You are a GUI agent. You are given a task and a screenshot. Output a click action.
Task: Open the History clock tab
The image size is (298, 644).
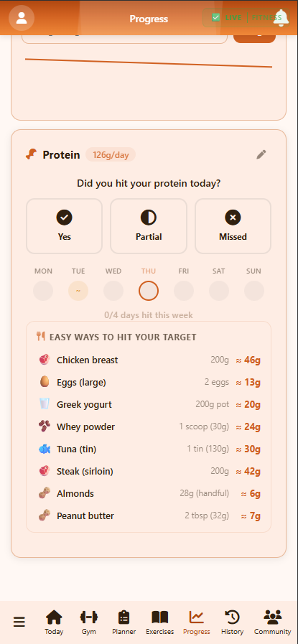click(x=232, y=622)
